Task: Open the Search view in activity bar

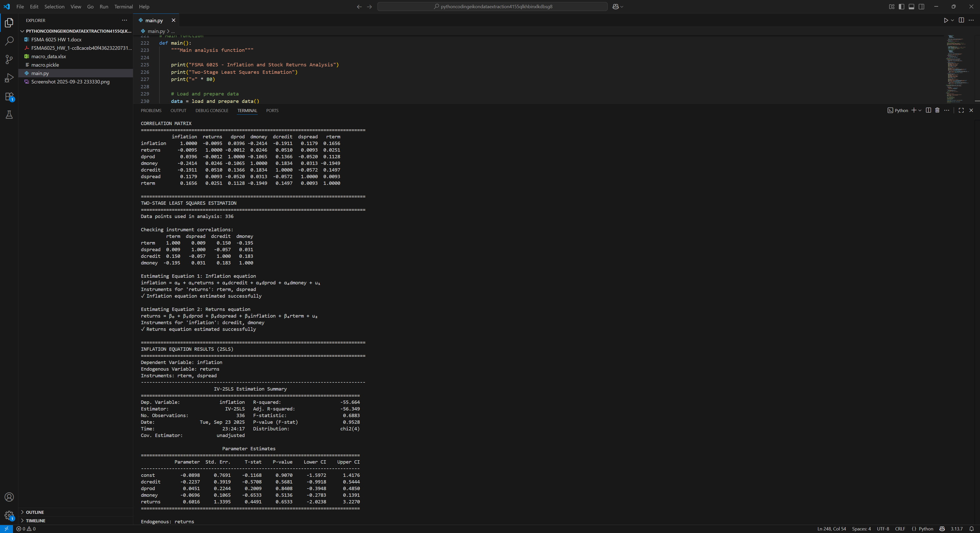Action: click(9, 41)
